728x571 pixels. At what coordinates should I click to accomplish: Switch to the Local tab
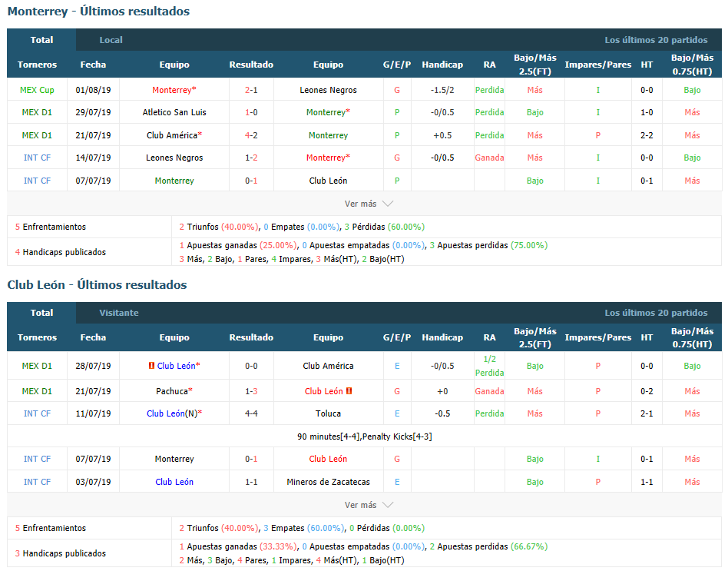click(111, 40)
